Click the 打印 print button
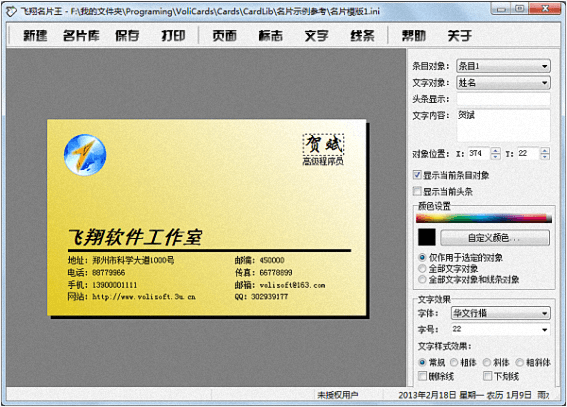567x407 pixels. click(x=173, y=35)
